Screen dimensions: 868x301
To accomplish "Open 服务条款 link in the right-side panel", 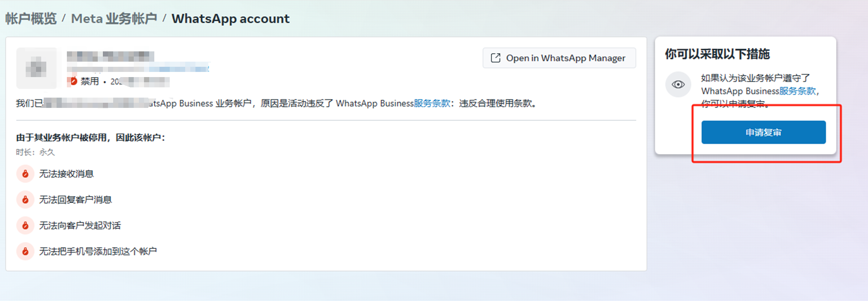I will click(x=797, y=91).
